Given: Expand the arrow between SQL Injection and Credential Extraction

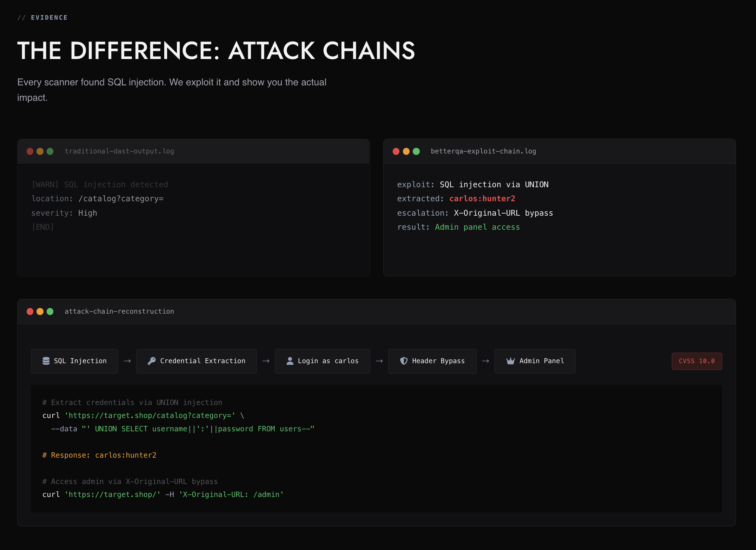Looking at the screenshot, I should [x=127, y=361].
